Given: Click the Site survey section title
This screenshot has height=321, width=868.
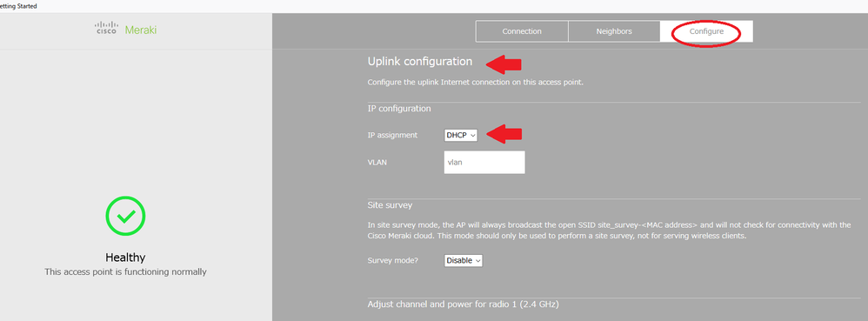Looking at the screenshot, I should [x=390, y=204].
